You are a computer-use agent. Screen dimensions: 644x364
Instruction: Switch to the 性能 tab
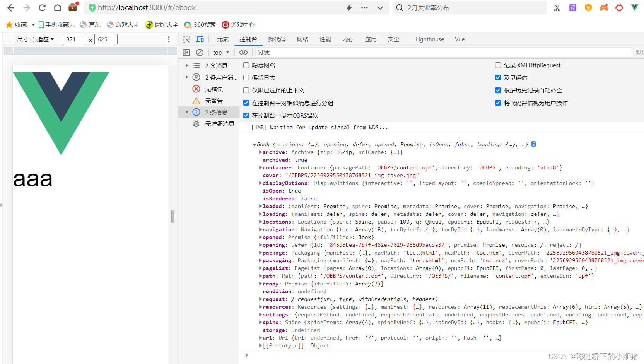pos(325,39)
